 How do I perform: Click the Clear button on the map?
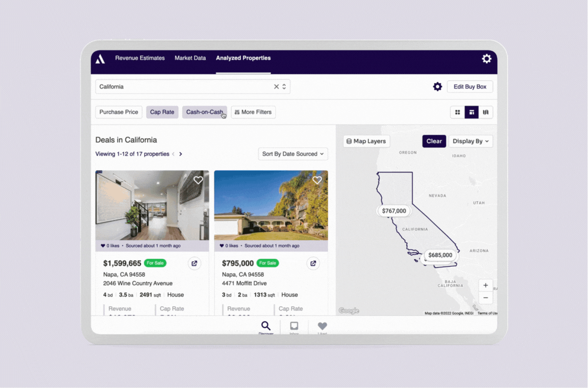[434, 141]
